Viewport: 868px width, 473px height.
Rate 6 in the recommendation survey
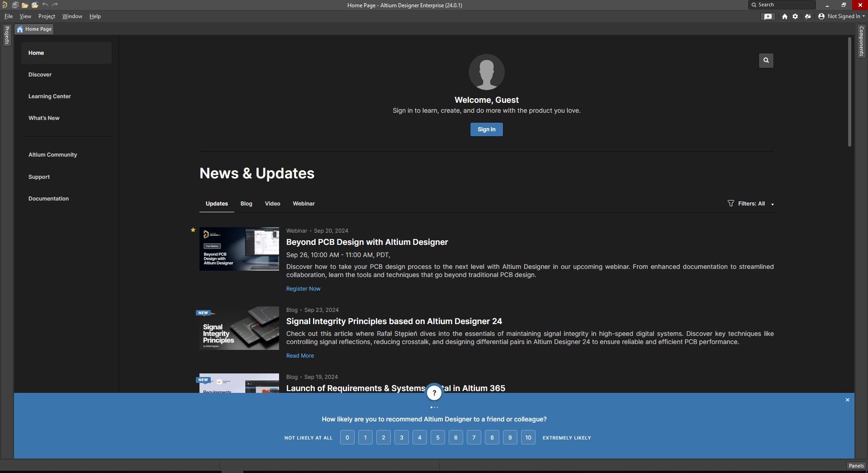point(456,438)
